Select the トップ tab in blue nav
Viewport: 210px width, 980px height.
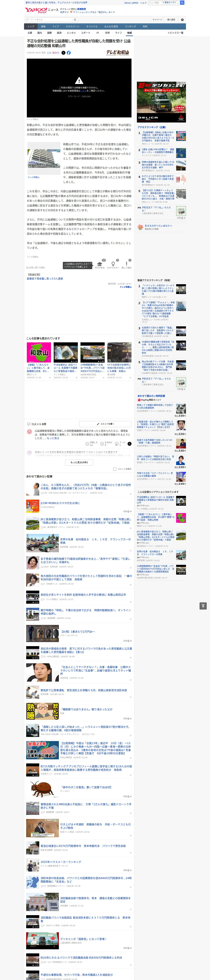[x=31, y=27]
